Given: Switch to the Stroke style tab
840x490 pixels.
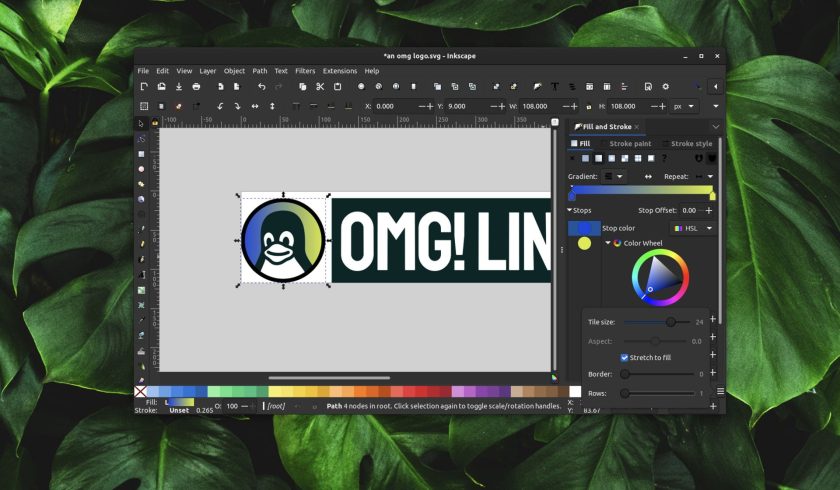Looking at the screenshot, I should coord(691,144).
